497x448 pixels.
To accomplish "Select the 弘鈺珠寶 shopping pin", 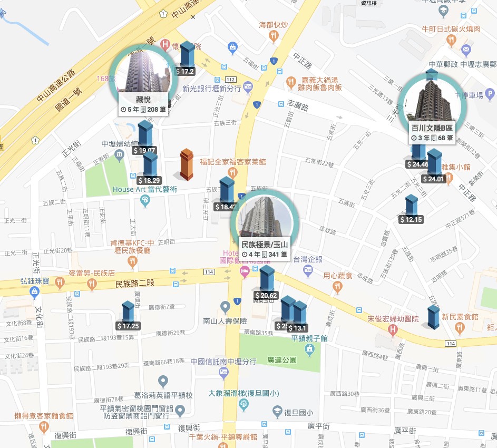I will point(35,293).
